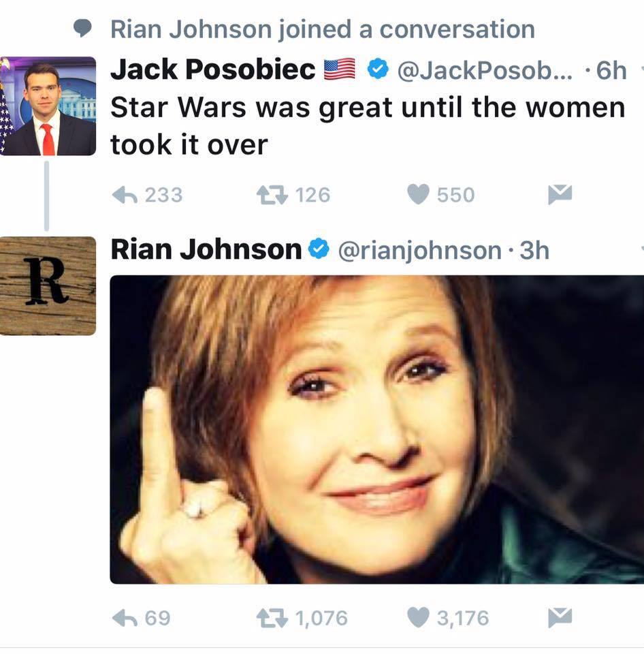Click Rian Johnson's verified checkmark badge

pyautogui.click(x=319, y=250)
